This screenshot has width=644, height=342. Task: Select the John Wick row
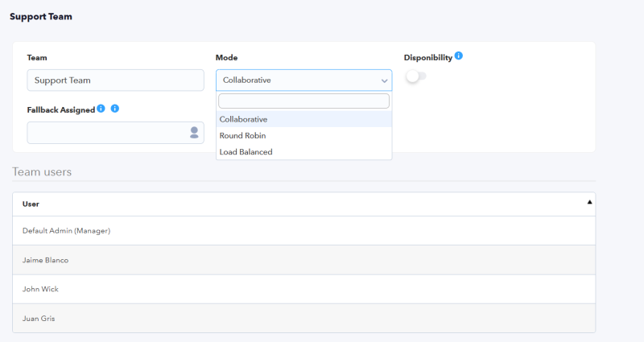coord(304,289)
